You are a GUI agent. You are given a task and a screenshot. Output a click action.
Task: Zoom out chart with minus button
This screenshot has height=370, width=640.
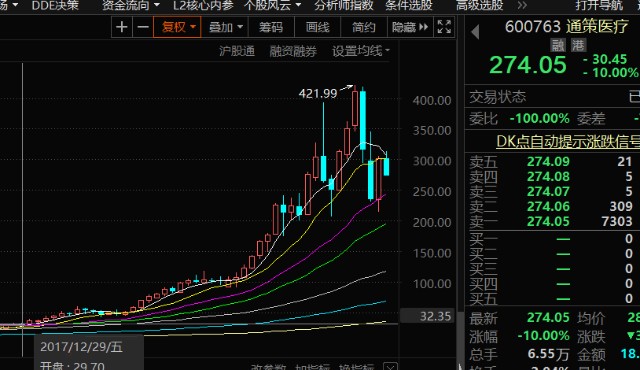pyautogui.click(x=142, y=27)
